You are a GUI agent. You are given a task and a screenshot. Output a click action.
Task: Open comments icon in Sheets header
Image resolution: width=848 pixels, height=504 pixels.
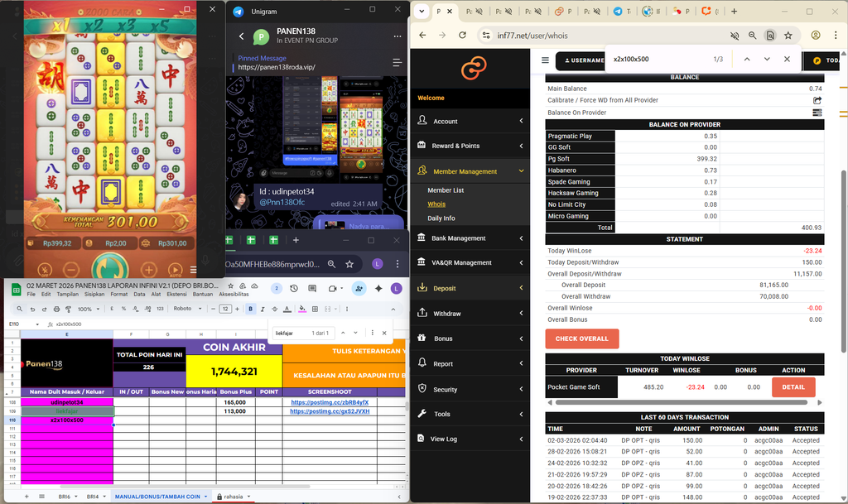pos(312,289)
